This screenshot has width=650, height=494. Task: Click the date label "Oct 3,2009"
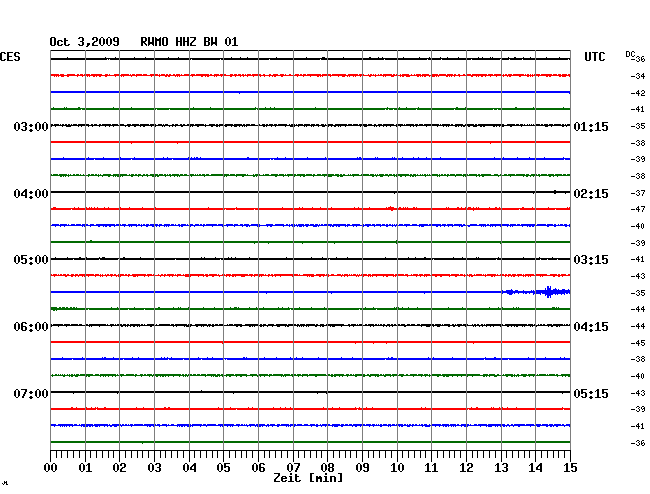(85, 42)
